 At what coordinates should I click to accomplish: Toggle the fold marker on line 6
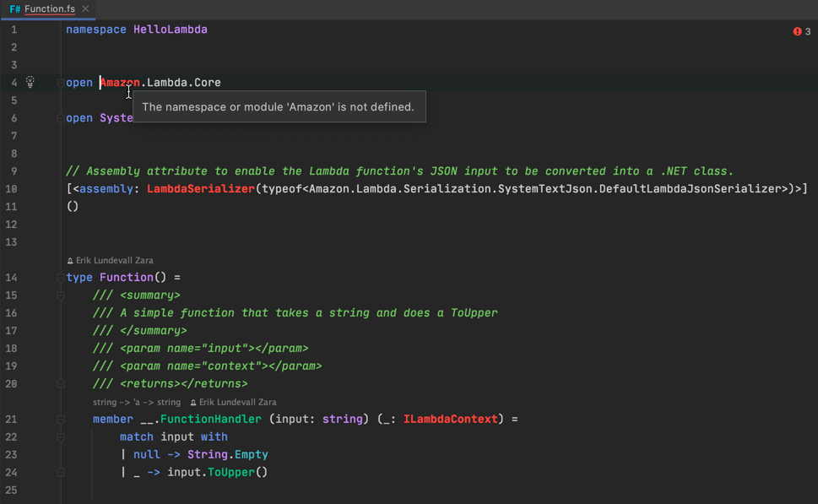tap(61, 118)
